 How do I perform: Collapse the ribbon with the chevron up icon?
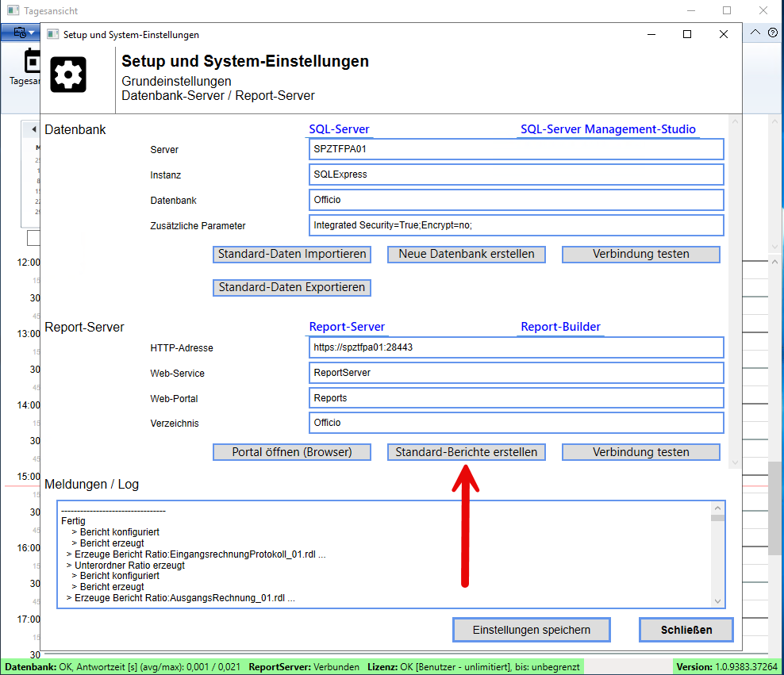coord(755,33)
